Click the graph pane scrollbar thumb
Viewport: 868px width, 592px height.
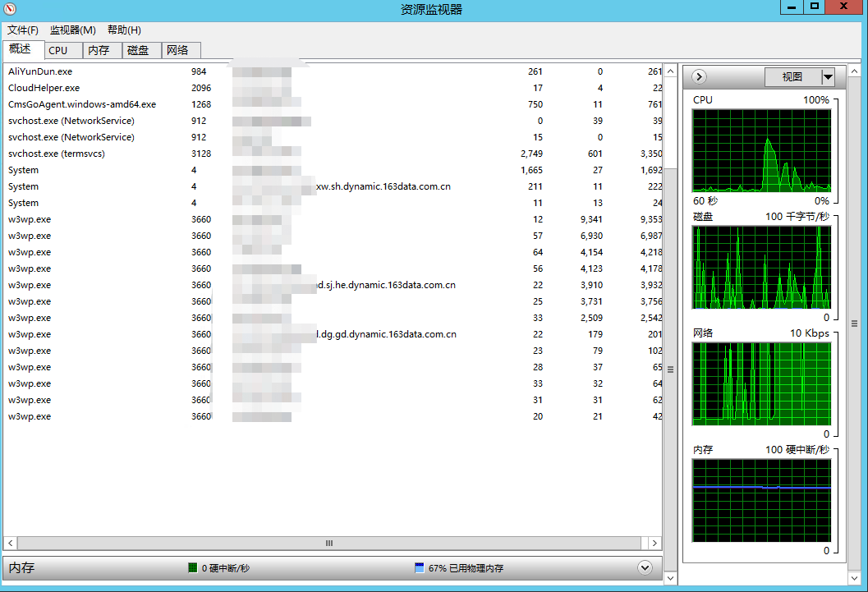click(855, 324)
